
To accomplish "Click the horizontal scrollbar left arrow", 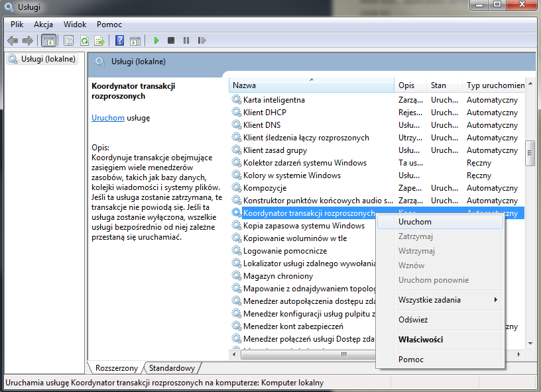I will pyautogui.click(x=235, y=354).
